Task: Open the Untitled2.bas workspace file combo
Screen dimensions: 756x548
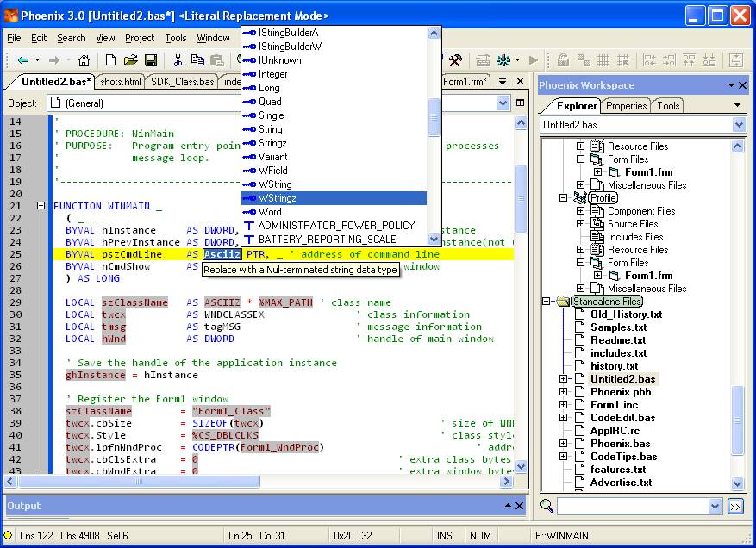Action: click(739, 125)
